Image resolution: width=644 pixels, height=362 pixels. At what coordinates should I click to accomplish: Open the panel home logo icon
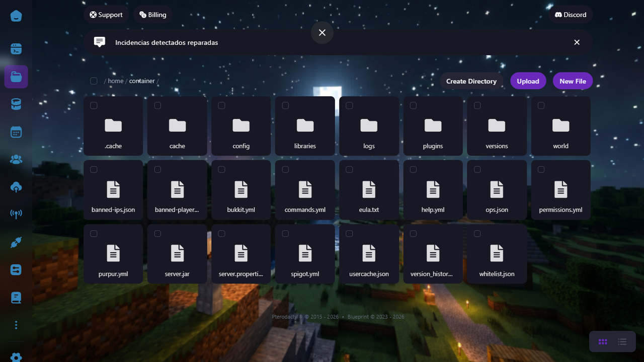click(16, 16)
